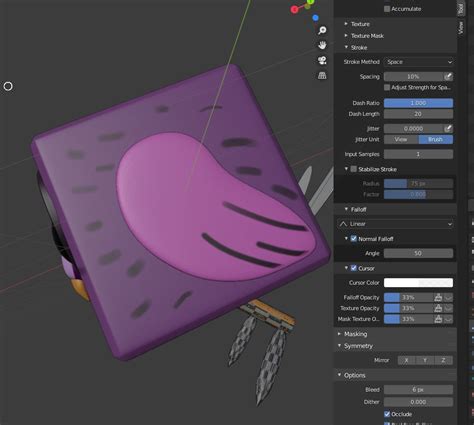The height and width of the screenshot is (425, 474).
Task: Click the Normal Falloff Angle field 50
Action: (x=418, y=253)
